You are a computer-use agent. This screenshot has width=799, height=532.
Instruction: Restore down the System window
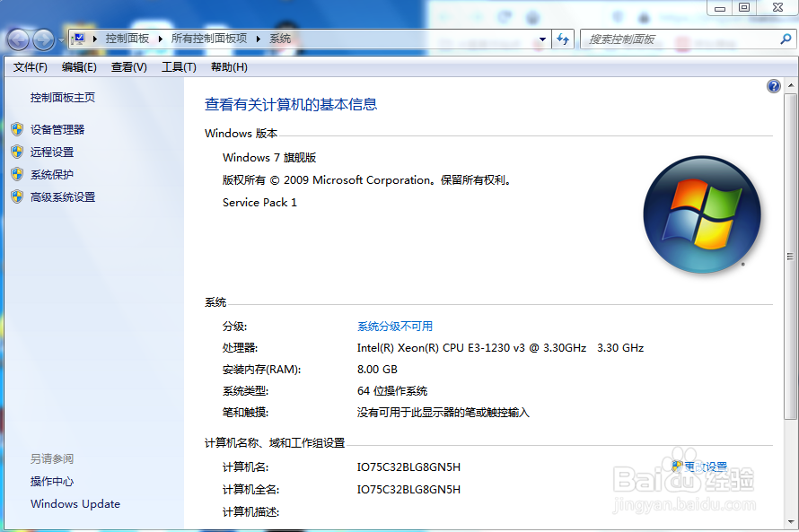click(x=744, y=8)
